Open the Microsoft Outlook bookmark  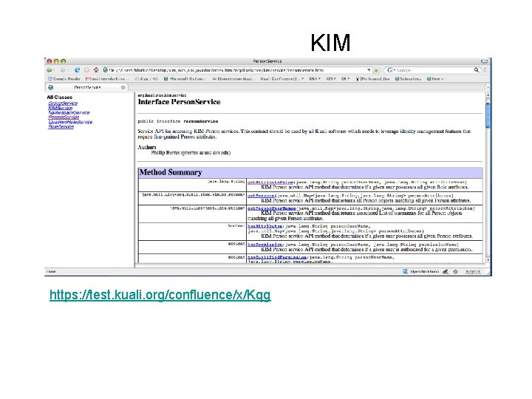[185, 79]
